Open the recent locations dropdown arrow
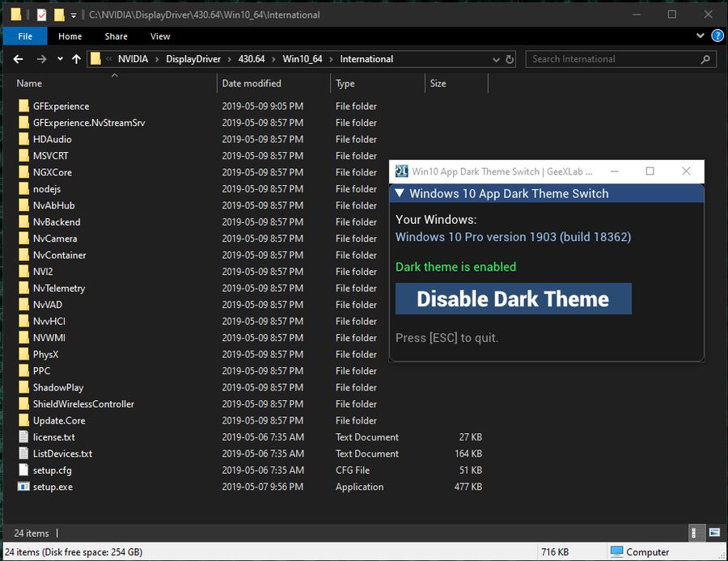 [x=60, y=59]
